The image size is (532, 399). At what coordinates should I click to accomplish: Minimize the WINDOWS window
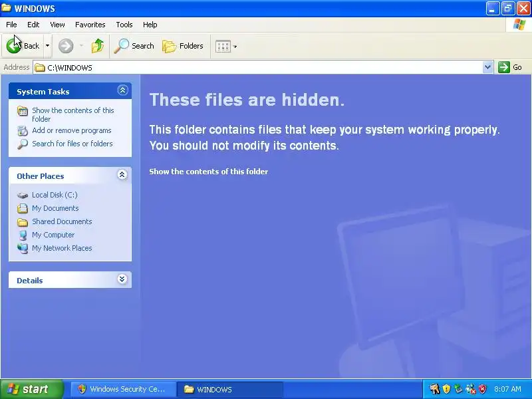pos(492,9)
